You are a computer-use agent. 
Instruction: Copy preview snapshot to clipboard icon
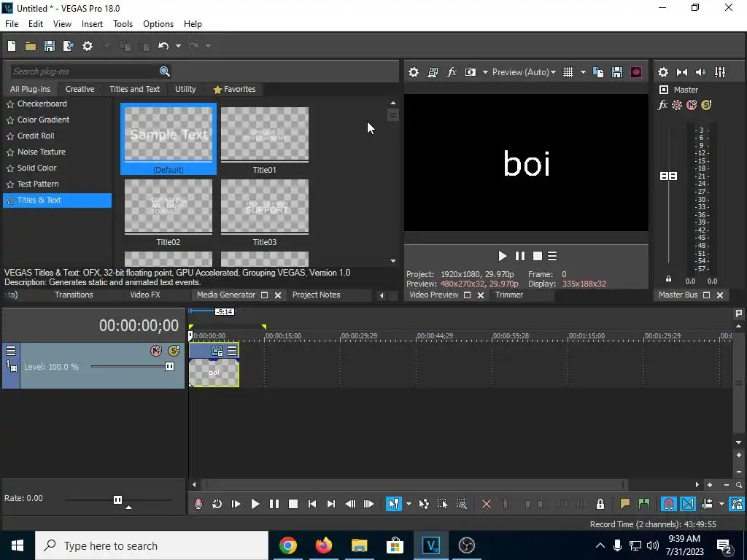[x=598, y=72]
